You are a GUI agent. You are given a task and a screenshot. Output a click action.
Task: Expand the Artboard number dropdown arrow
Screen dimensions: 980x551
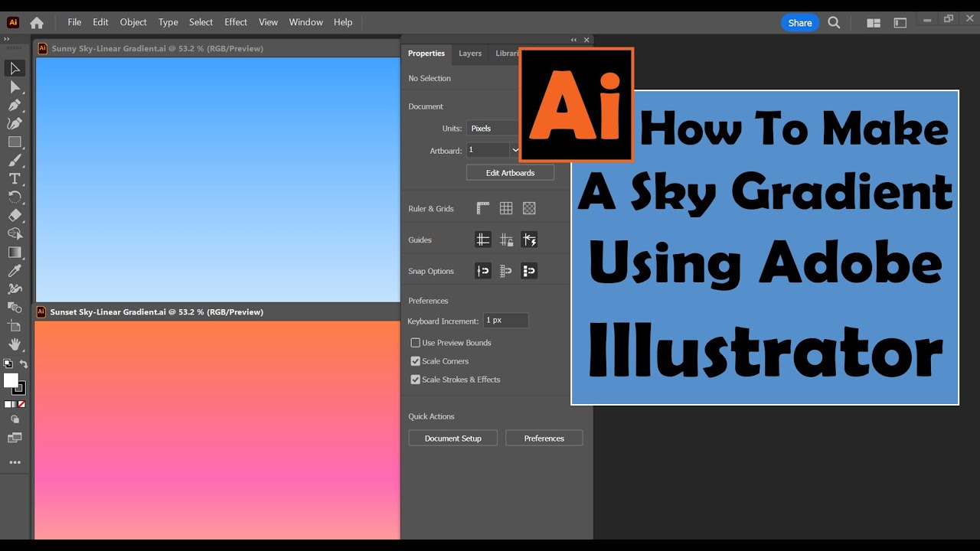515,151
